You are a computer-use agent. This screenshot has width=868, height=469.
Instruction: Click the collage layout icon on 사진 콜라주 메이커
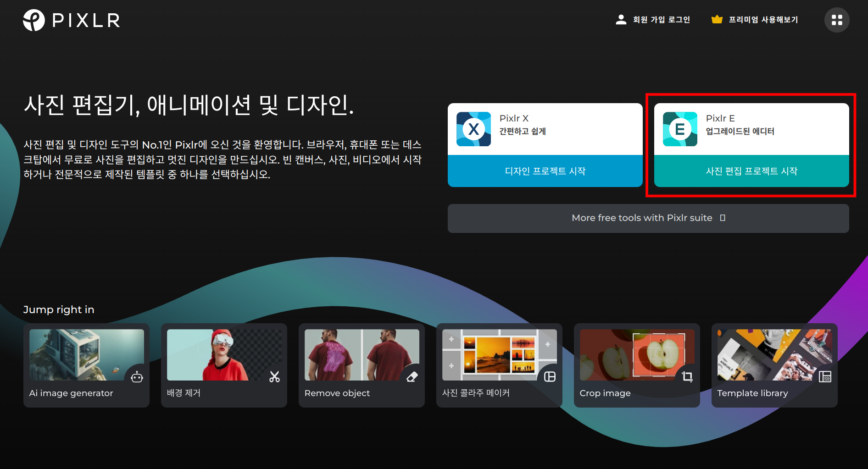(x=550, y=377)
